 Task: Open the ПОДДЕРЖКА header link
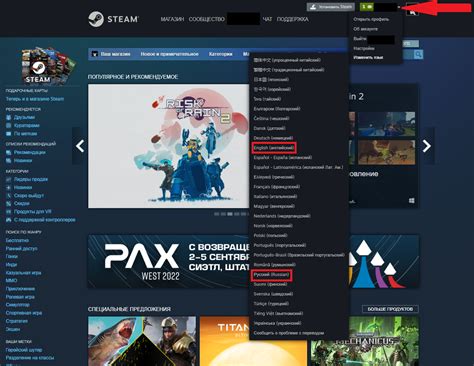tap(292, 19)
